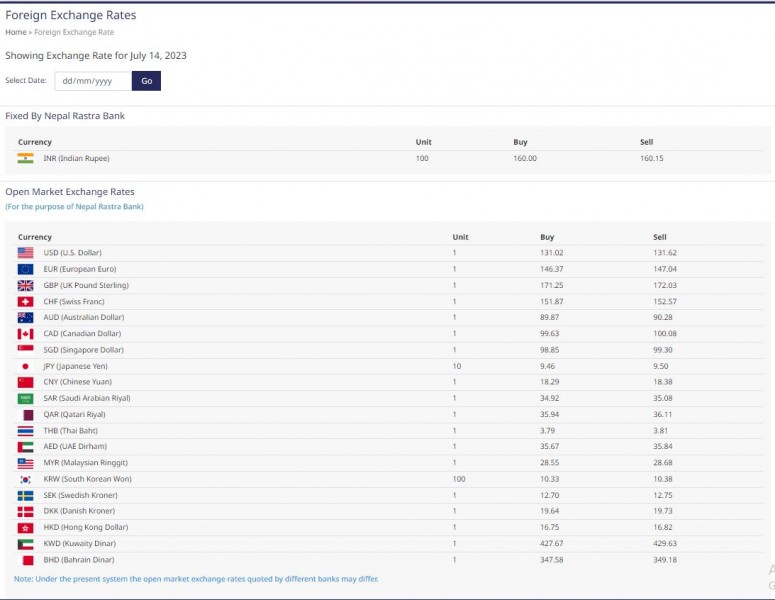Click the Sell column header in open market table
775x600 pixels.
[659, 237]
